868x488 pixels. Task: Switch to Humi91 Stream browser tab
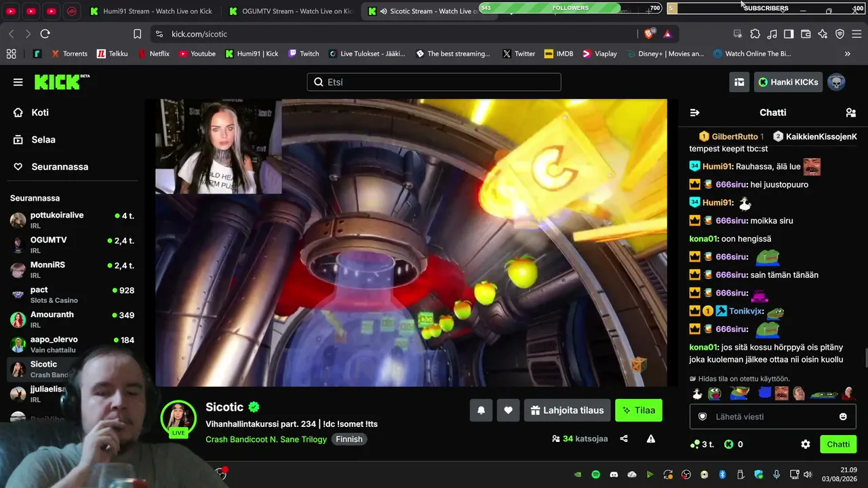pyautogui.click(x=151, y=11)
